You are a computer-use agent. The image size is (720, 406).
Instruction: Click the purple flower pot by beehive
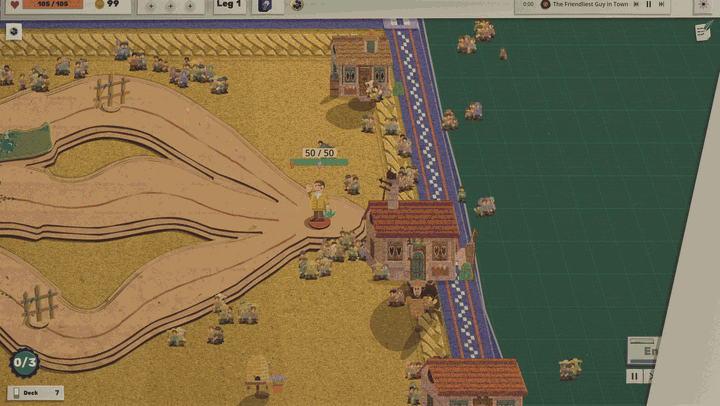277,383
